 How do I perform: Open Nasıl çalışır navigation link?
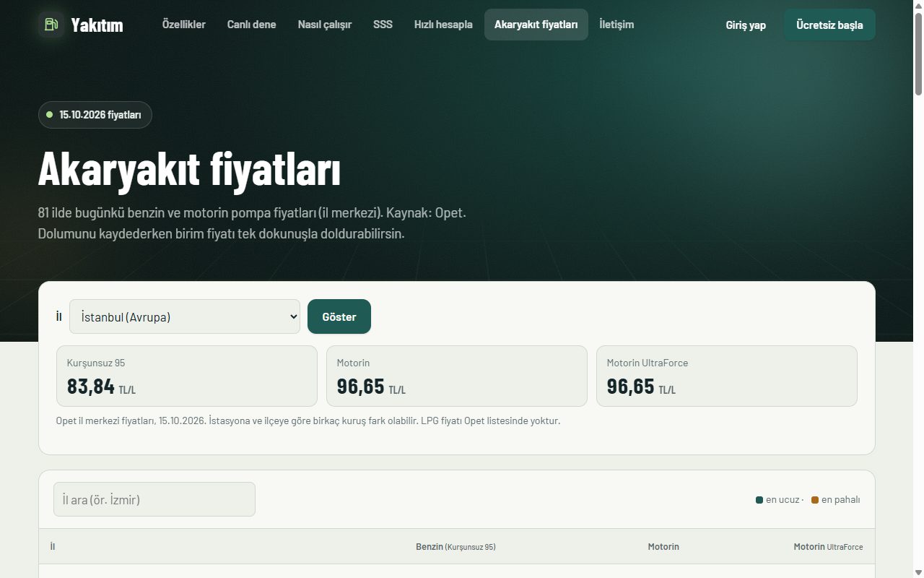click(325, 25)
